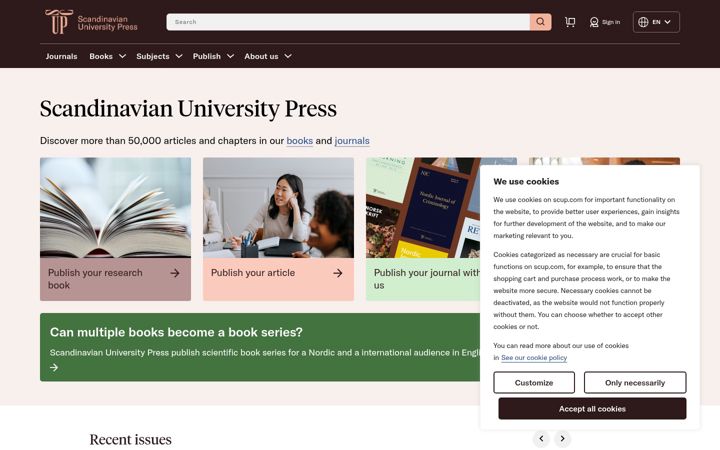Open the Subjects nav item
Screen dimensions: 720x450
(x=153, y=56)
